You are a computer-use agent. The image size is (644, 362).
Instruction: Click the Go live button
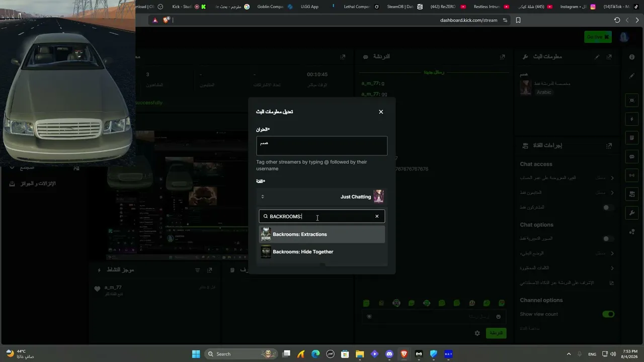tap(598, 37)
